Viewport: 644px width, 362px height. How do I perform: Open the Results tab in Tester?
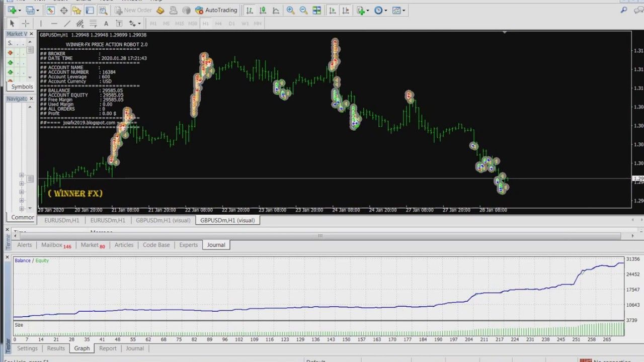pos(56,348)
